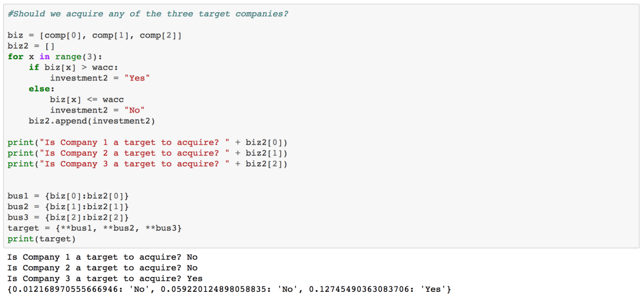Click the bus1 dictionary assignment line
The image size is (644, 300).
(x=68, y=195)
